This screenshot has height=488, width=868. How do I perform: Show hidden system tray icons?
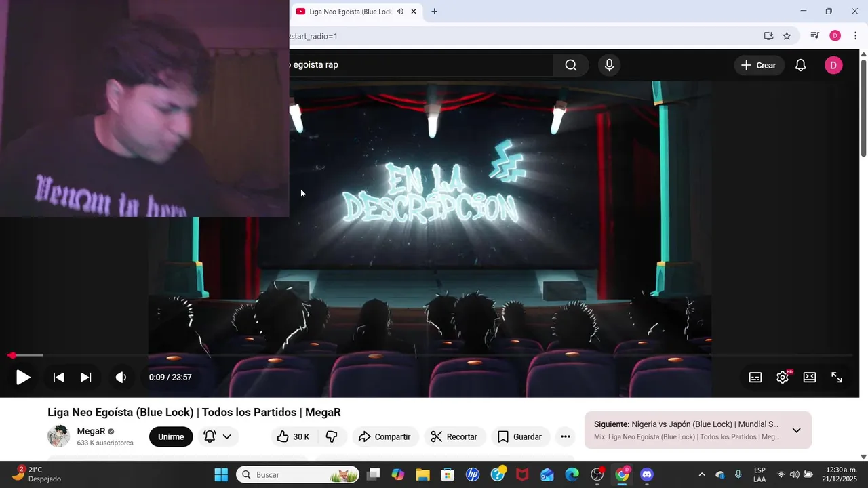702,474
